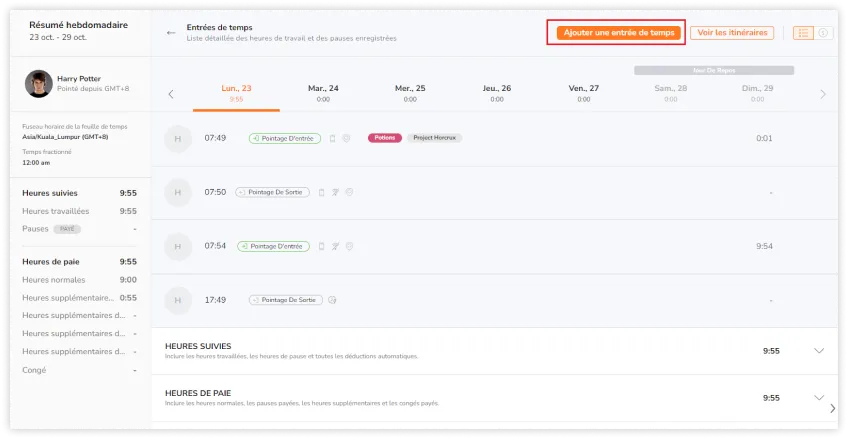Expand the HEURES SUIVIES section
The height and width of the screenshot is (439, 848).
click(x=819, y=351)
